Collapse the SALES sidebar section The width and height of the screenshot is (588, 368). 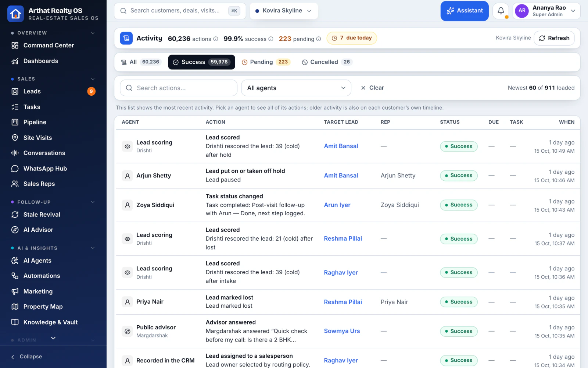[93, 79]
